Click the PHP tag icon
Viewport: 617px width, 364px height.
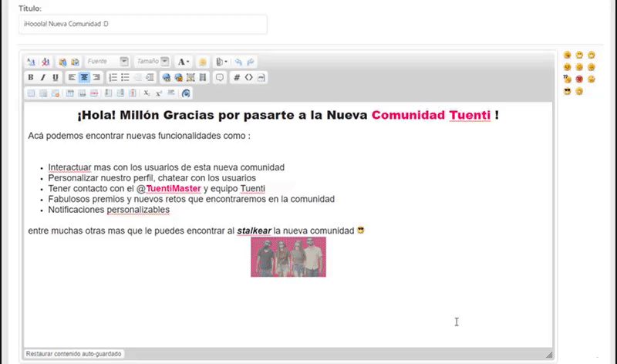pos(261,78)
